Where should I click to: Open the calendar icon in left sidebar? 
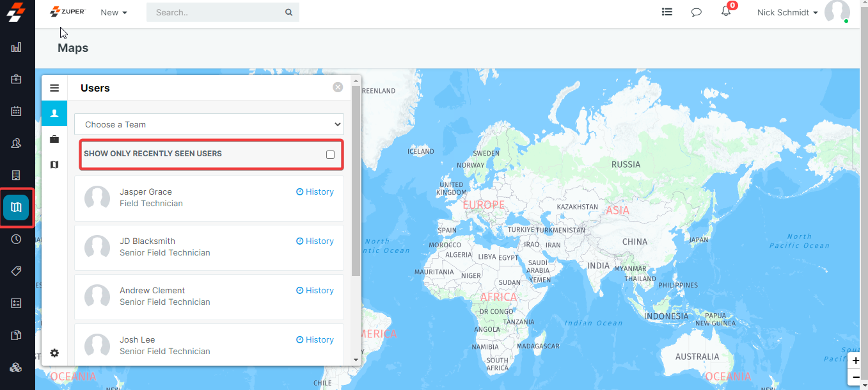click(x=17, y=111)
